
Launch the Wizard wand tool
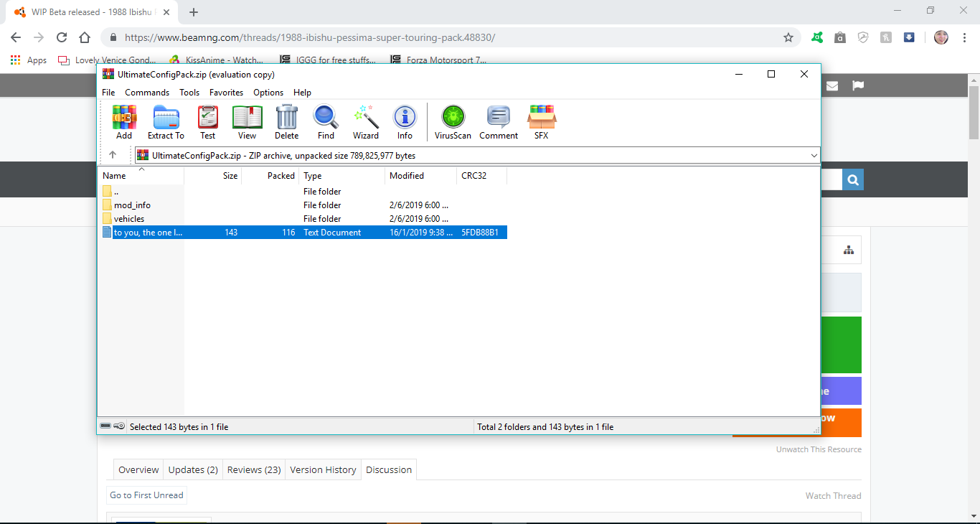point(365,122)
